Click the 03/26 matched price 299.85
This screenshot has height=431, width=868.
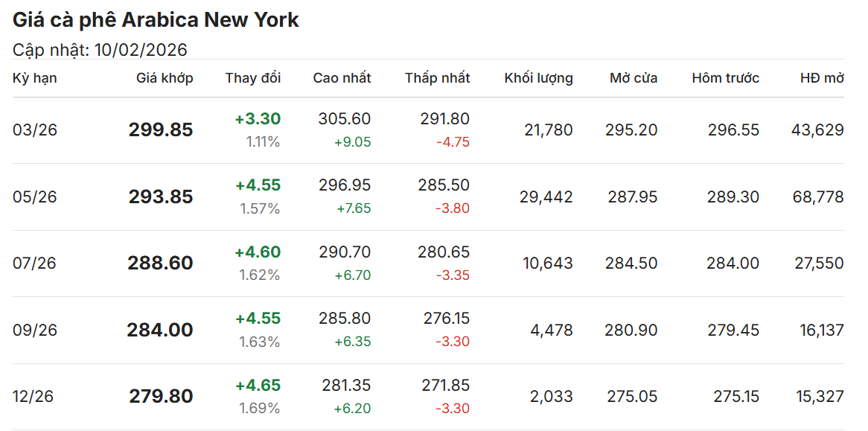161,130
